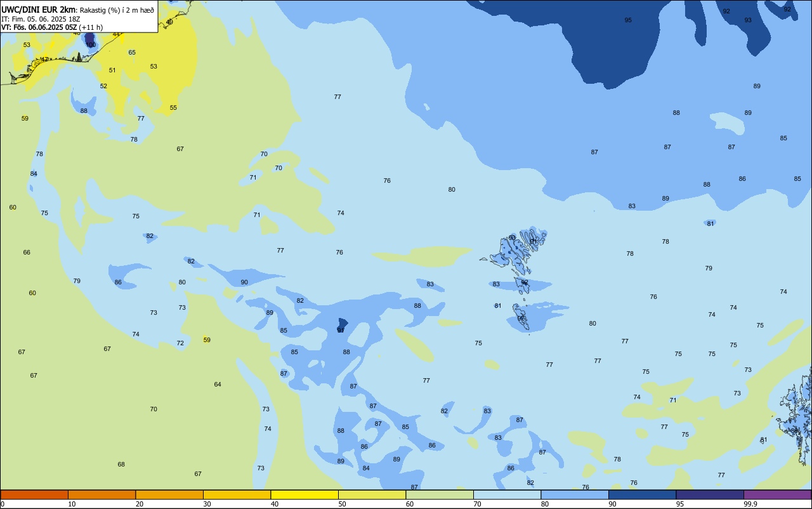The image size is (812, 509).
Task: Click the '68' humidity value on the map
Action: pos(121,465)
